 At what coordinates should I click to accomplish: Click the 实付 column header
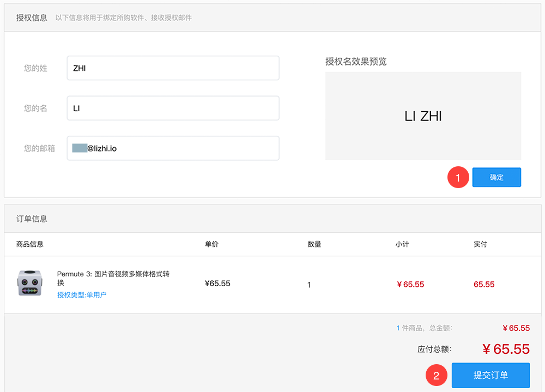tap(480, 244)
